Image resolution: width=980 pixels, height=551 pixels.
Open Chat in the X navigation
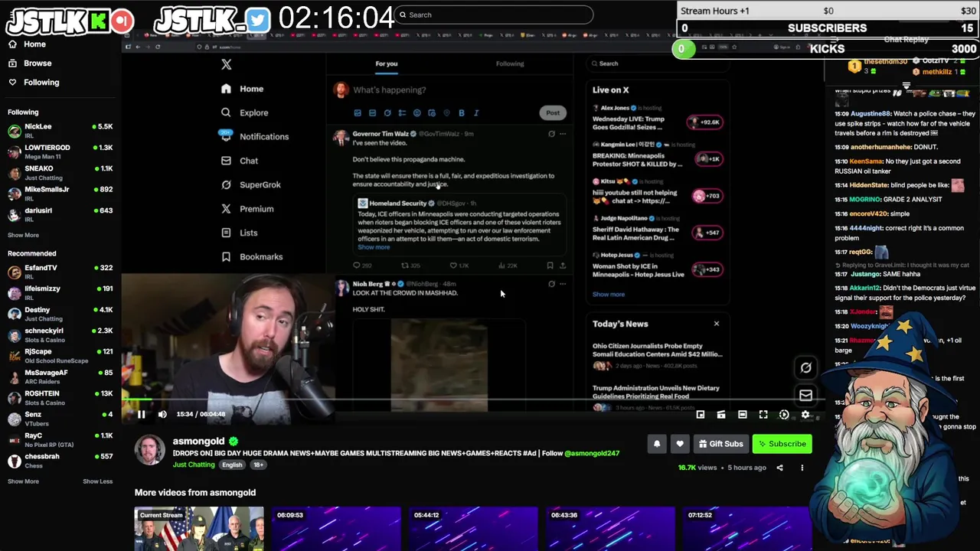click(240, 161)
